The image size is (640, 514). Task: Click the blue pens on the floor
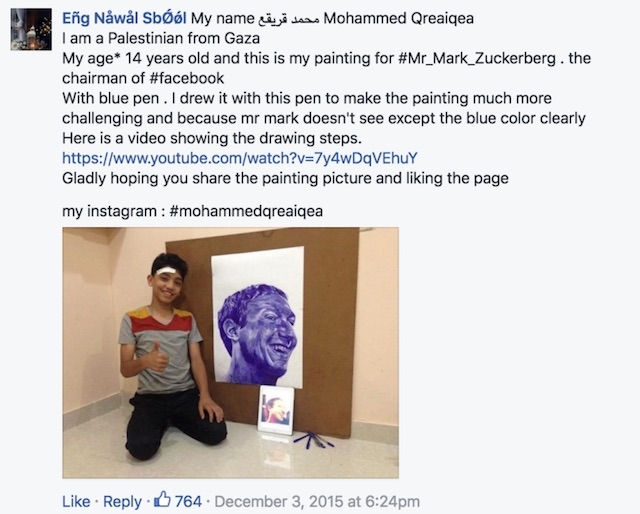(313, 439)
